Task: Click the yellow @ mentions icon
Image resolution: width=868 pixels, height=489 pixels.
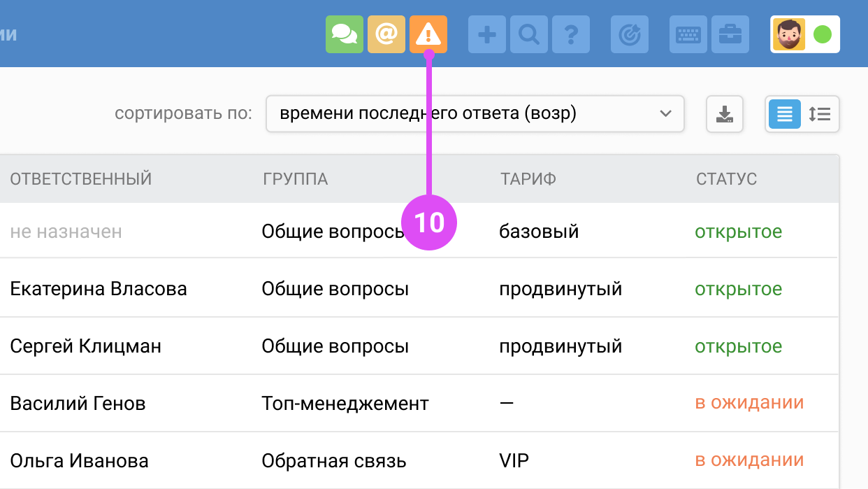Action: pyautogui.click(x=386, y=34)
